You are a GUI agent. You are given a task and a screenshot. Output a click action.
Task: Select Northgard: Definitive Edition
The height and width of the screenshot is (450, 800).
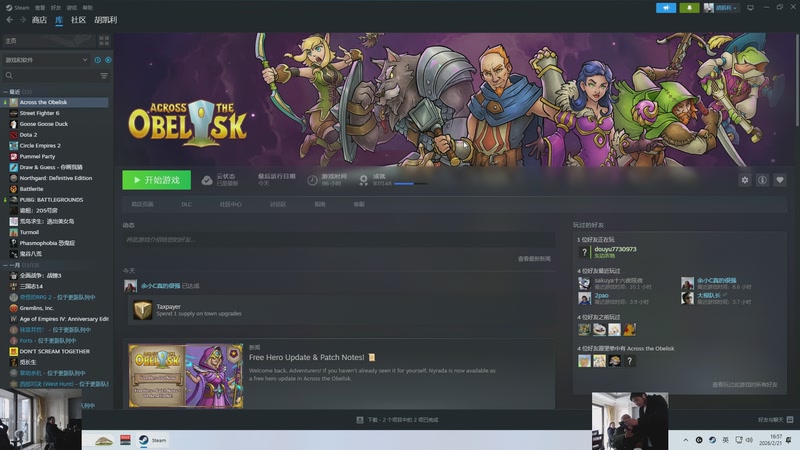click(55, 178)
